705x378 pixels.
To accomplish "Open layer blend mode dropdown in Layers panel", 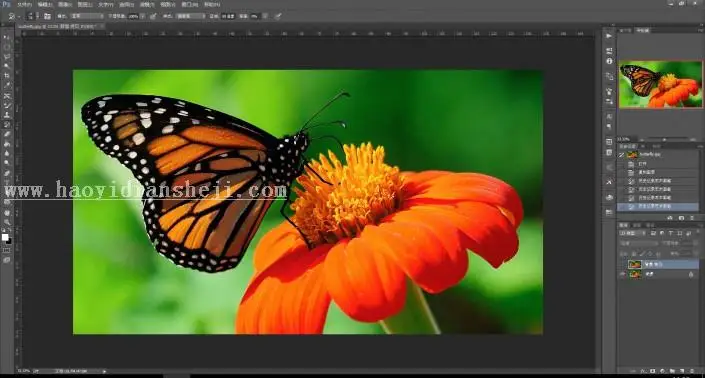I will click(638, 243).
